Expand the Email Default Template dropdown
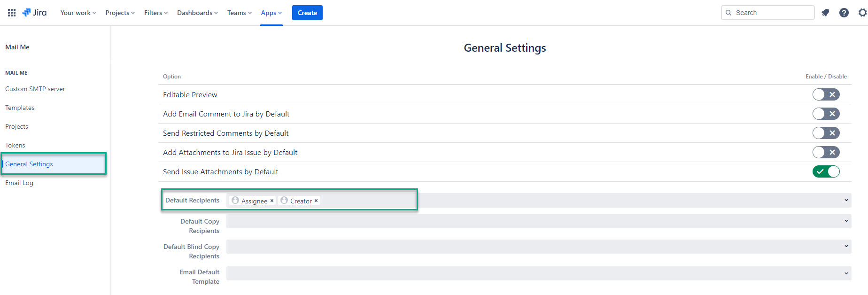Image resolution: width=868 pixels, height=295 pixels. tap(846, 273)
